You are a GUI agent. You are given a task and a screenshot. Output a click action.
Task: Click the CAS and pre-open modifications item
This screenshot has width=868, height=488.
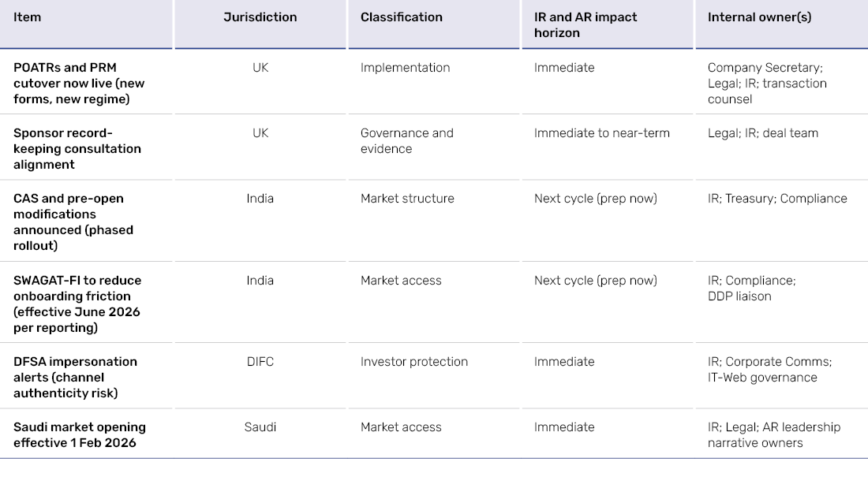click(x=73, y=222)
